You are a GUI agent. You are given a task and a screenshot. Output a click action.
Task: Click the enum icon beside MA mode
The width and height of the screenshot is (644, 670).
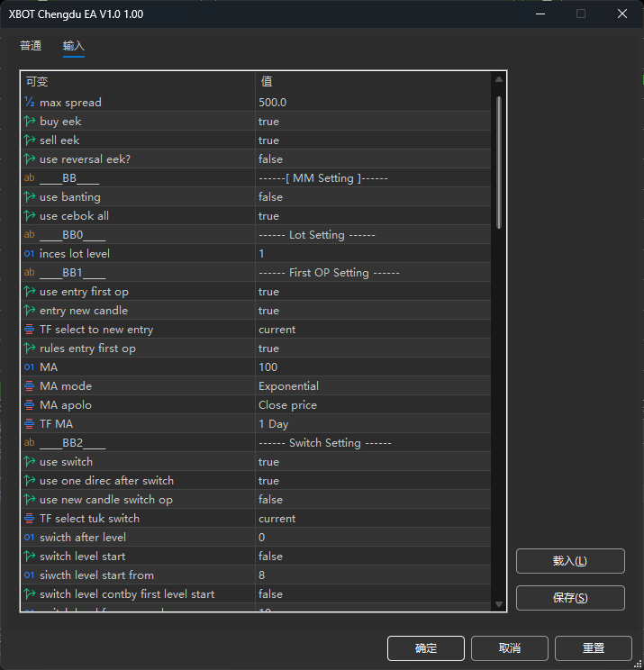(30, 386)
